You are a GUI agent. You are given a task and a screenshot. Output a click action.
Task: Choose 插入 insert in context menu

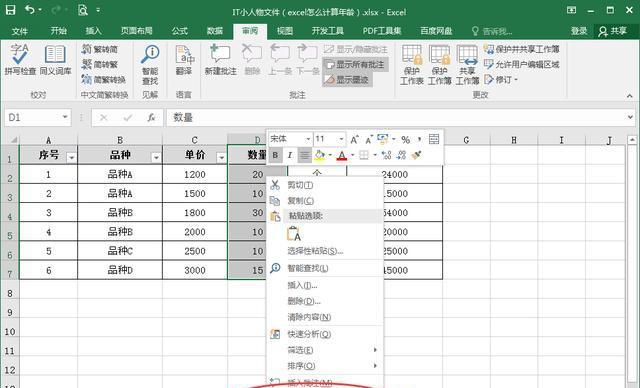click(x=325, y=285)
